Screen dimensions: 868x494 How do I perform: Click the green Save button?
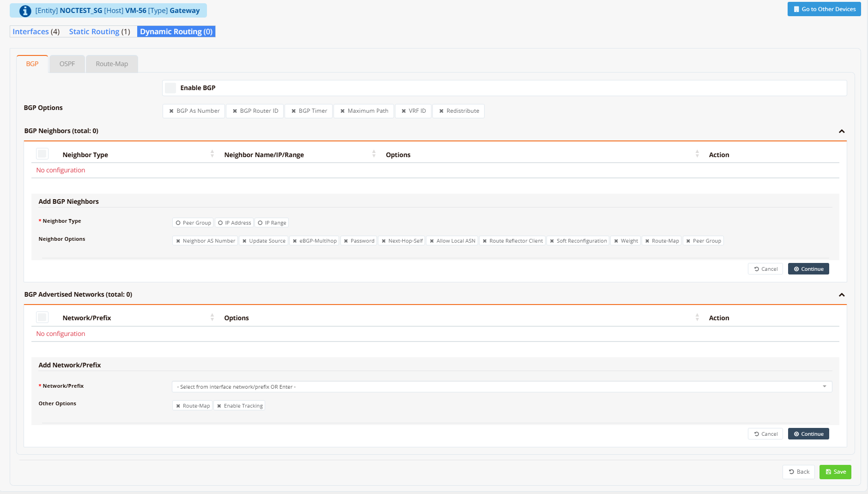[x=835, y=472]
